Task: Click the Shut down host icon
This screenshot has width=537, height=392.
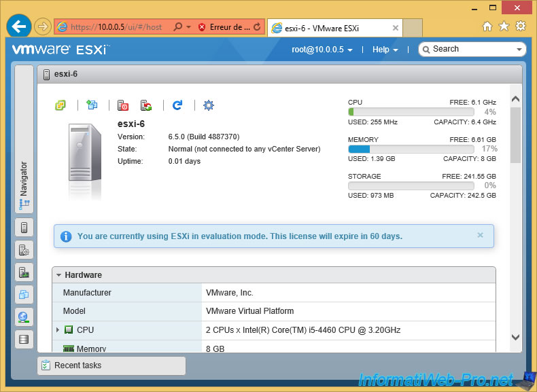Action: point(123,105)
